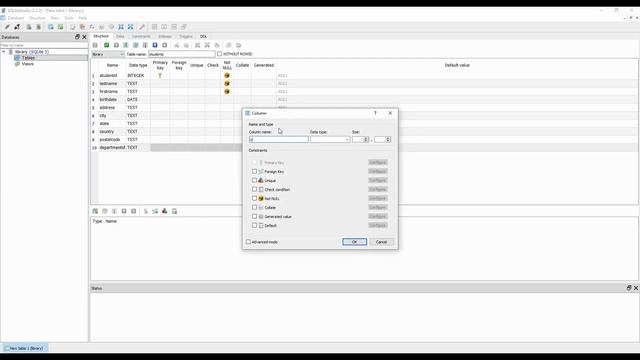Click the move constraint down icon below grid
640x360 pixels.
(134, 211)
